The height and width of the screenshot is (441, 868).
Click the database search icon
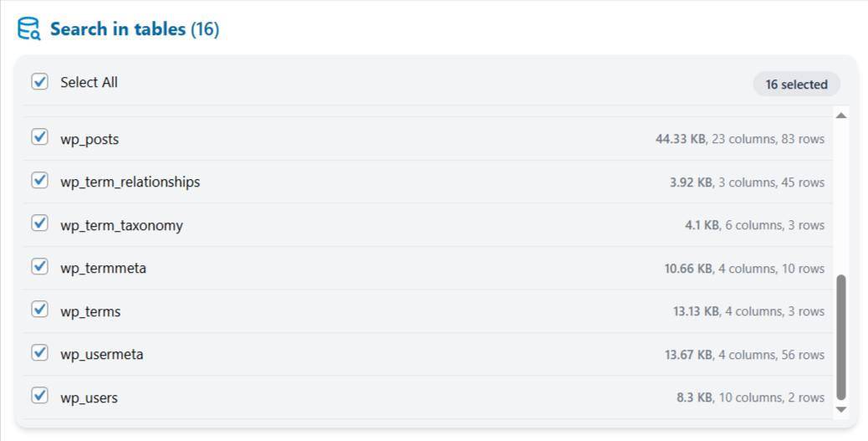29,29
